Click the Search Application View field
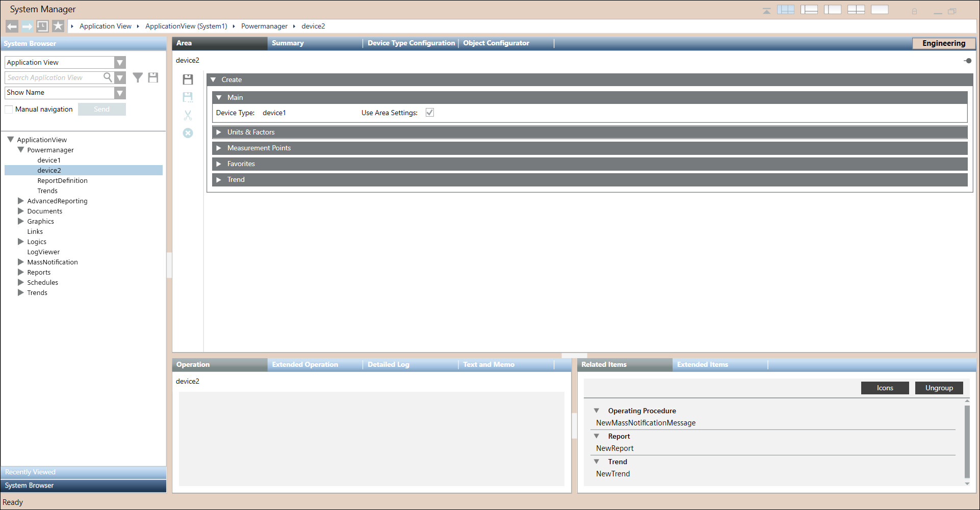This screenshot has height=510, width=980. [54, 78]
